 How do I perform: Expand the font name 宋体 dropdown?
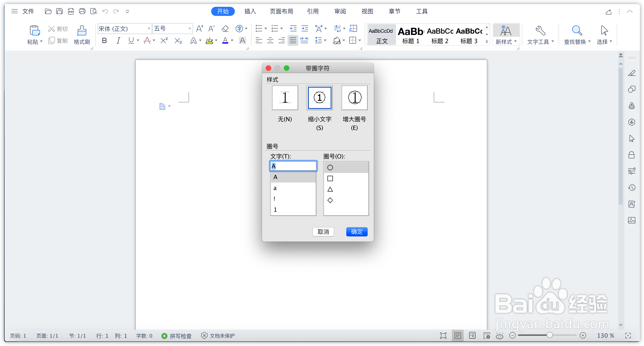tap(149, 29)
